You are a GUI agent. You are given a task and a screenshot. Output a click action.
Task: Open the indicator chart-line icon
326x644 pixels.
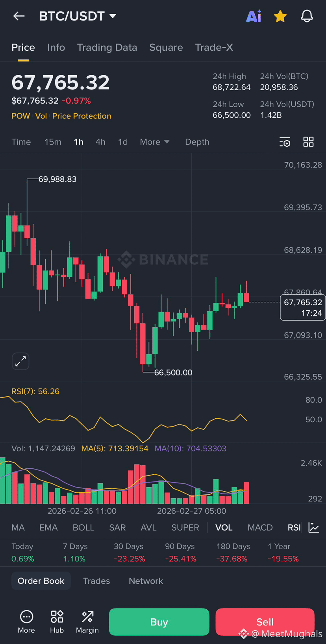tap(314, 527)
